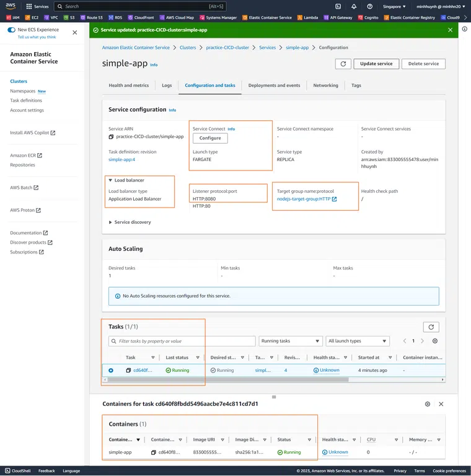Copy container runtime ID cd640f8
Screen dimensions: 471x476
pyautogui.click(x=154, y=452)
